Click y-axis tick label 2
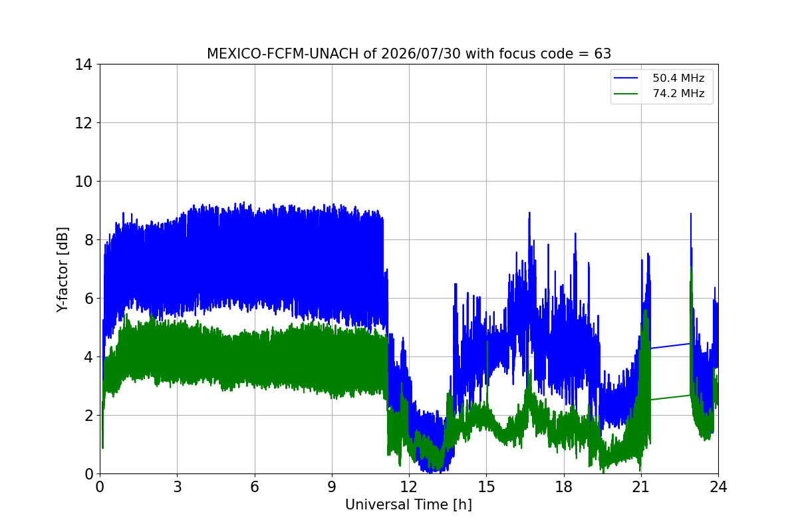 88,416
